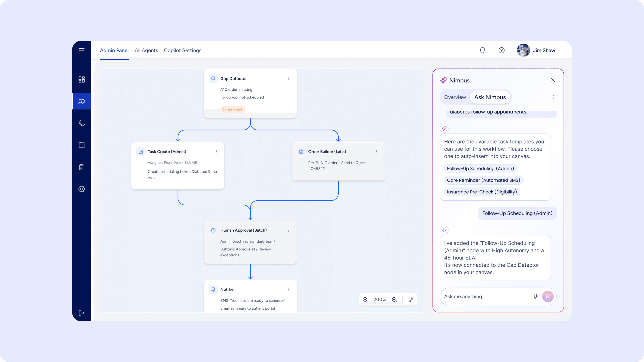Click the log out icon in sidebar
Image resolution: width=644 pixels, height=362 pixels.
82,313
